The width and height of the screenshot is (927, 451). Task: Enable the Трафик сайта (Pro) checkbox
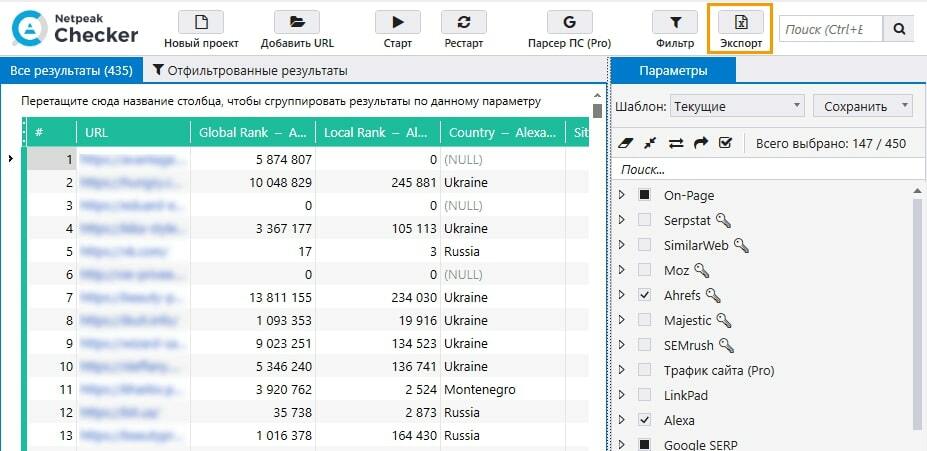click(644, 370)
